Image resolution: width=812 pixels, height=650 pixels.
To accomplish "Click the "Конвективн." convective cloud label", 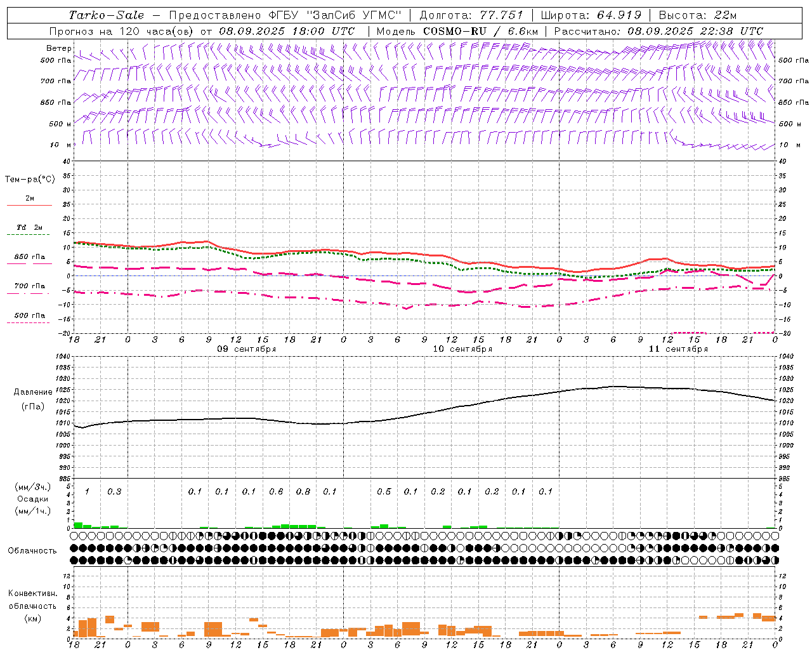I will (32, 594).
